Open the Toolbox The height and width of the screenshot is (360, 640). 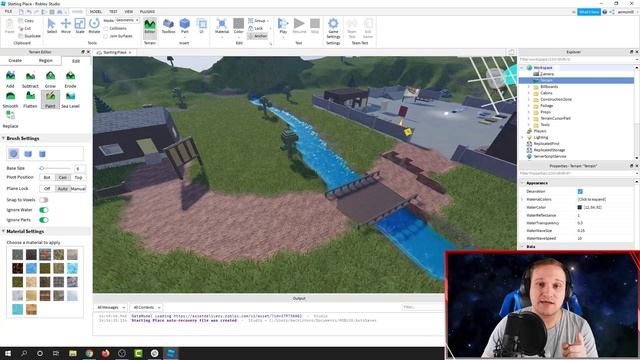pos(168,26)
